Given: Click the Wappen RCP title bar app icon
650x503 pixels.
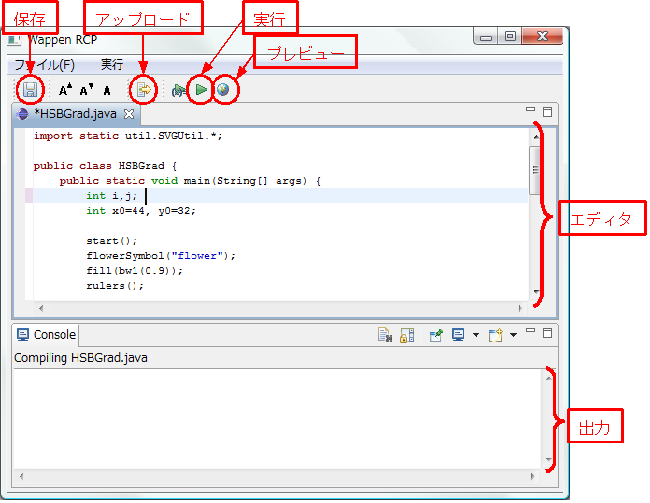Looking at the screenshot, I should (x=14, y=40).
